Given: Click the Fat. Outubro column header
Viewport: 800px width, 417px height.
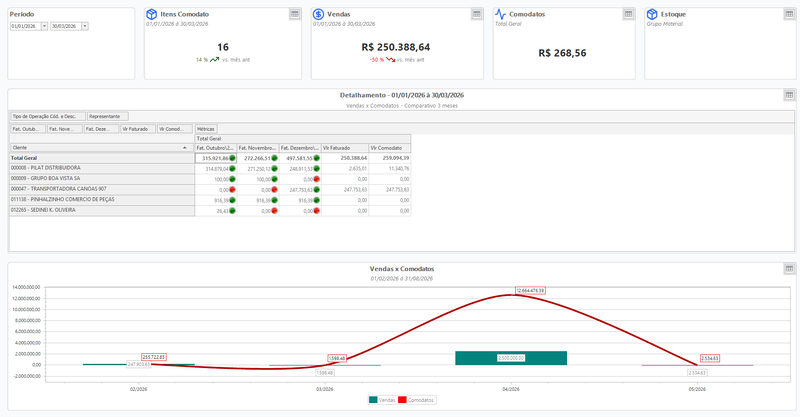Looking at the screenshot, I should pos(216,148).
